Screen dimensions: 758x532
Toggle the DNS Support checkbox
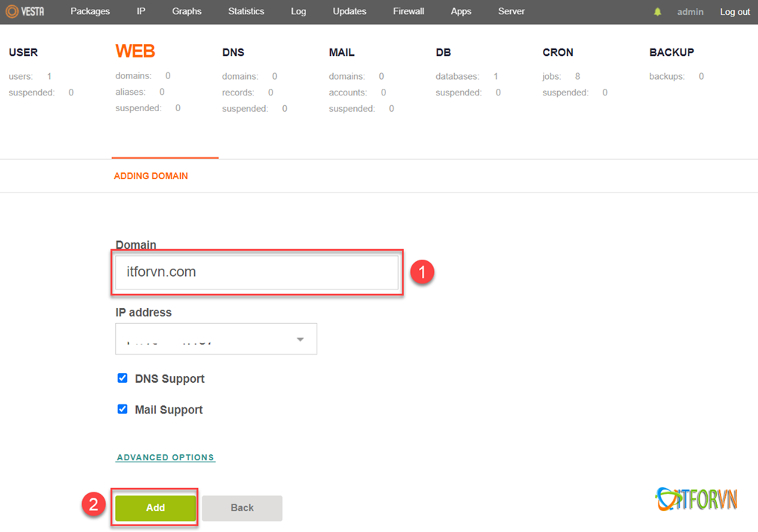point(122,378)
